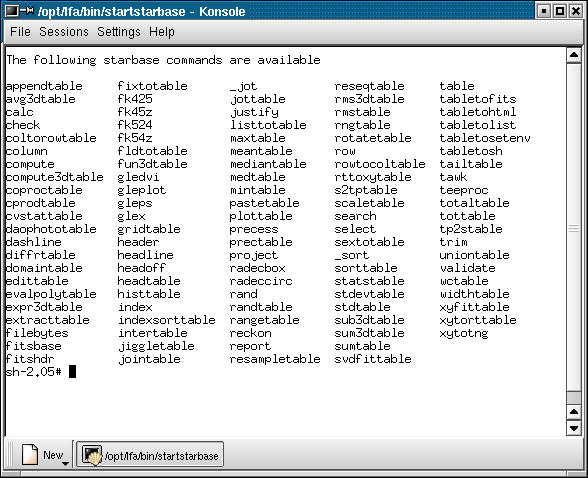This screenshot has height=478, width=588.
Task: Click the command 'evalpolytable'
Action: [x=51, y=294]
